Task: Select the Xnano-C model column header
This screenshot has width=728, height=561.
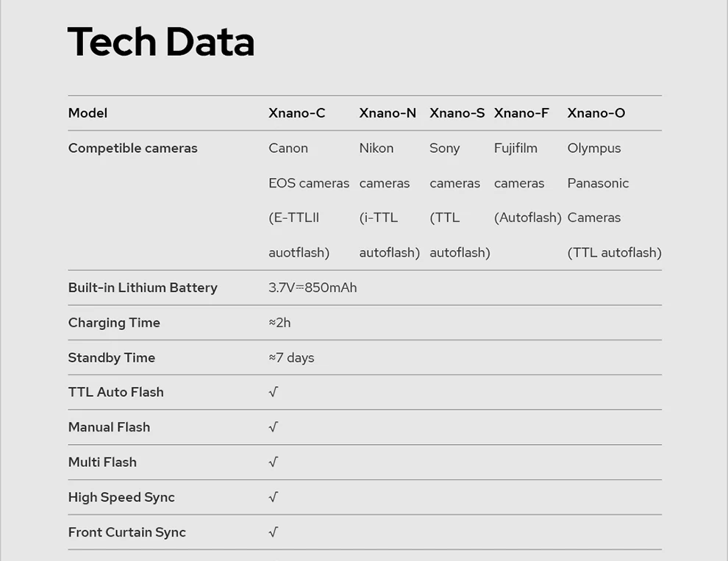Action: coord(296,113)
